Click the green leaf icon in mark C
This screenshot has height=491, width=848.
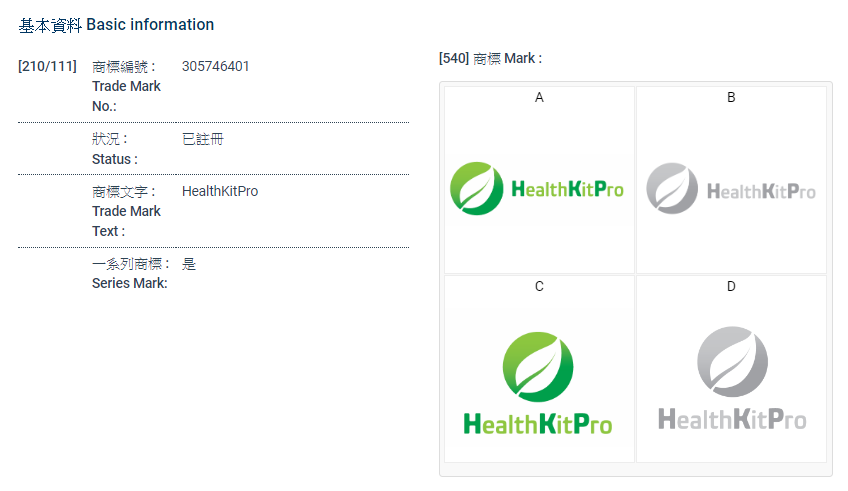tap(538, 367)
